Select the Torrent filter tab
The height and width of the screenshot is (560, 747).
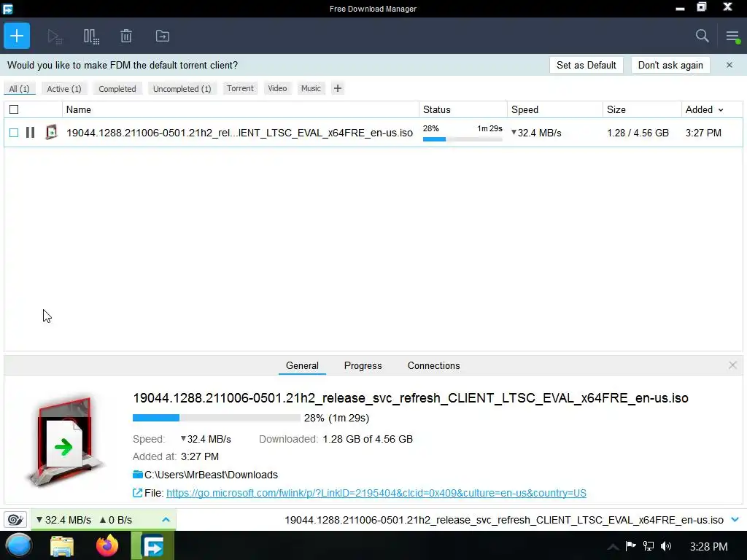pos(240,88)
